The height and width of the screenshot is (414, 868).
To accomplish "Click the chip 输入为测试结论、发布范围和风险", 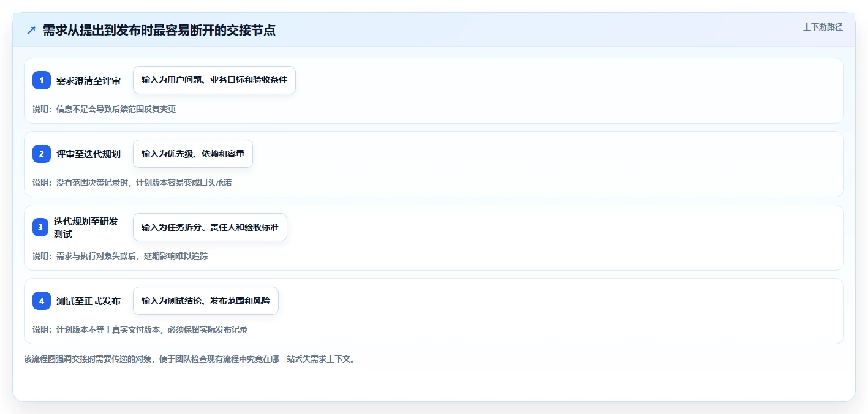I will [x=206, y=301].
